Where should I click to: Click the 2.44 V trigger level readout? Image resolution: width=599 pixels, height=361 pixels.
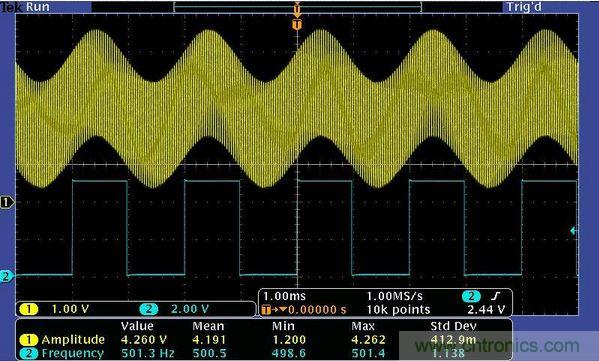pos(486,309)
